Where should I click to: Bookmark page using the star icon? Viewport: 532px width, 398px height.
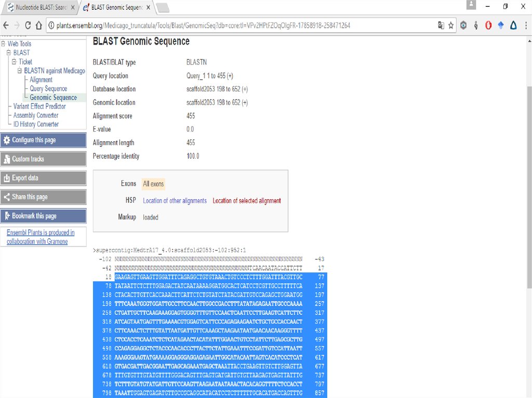451,25
